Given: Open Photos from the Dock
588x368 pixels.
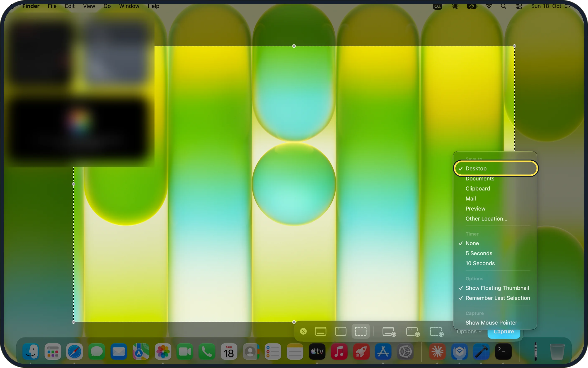Looking at the screenshot, I should 163,352.
